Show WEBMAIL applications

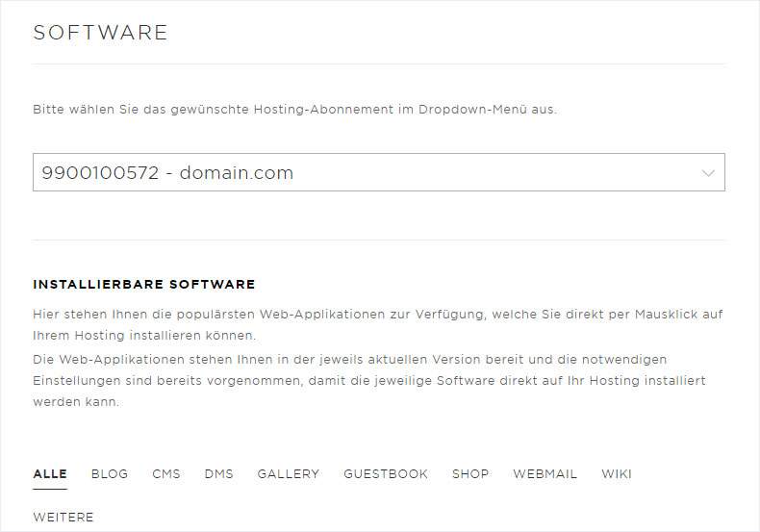[545, 473]
